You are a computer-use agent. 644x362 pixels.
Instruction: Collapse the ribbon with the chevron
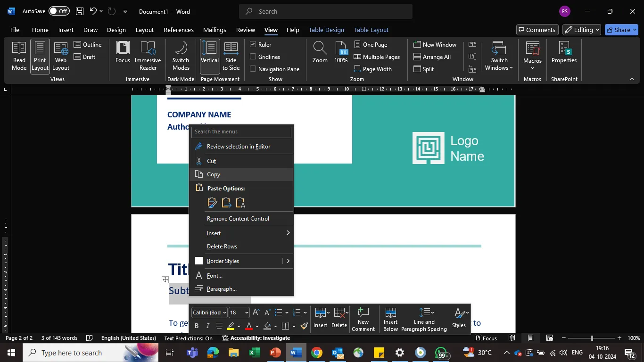click(632, 79)
